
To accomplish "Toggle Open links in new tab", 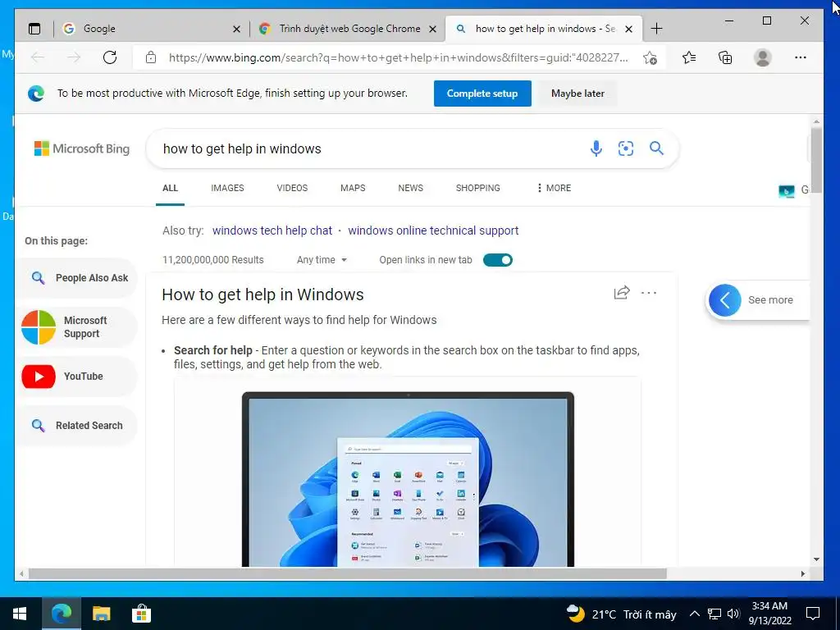I will click(x=498, y=260).
